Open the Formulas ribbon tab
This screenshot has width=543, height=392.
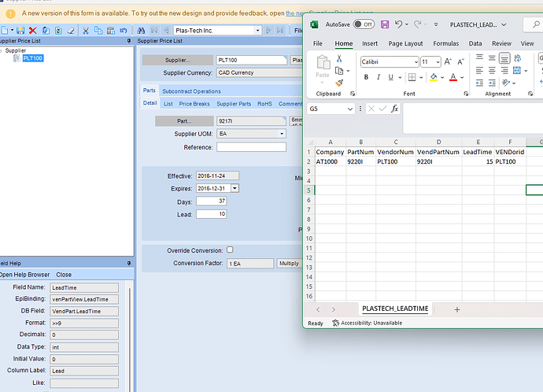point(445,44)
